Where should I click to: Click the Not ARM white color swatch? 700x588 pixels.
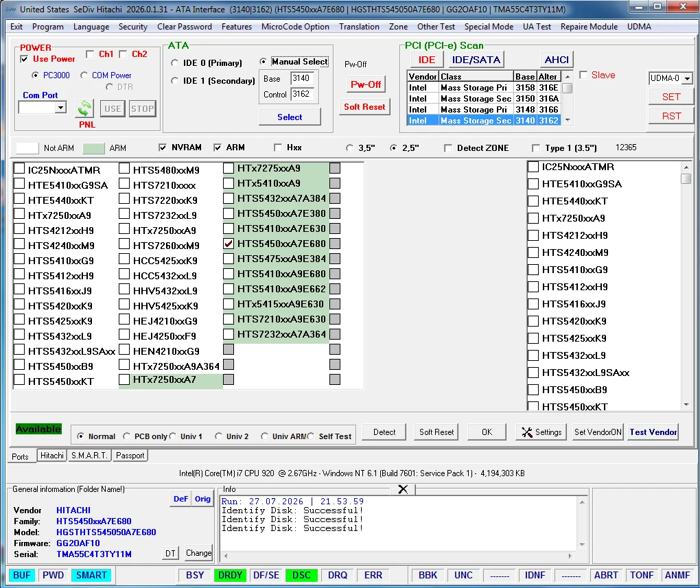pyautogui.click(x=27, y=148)
